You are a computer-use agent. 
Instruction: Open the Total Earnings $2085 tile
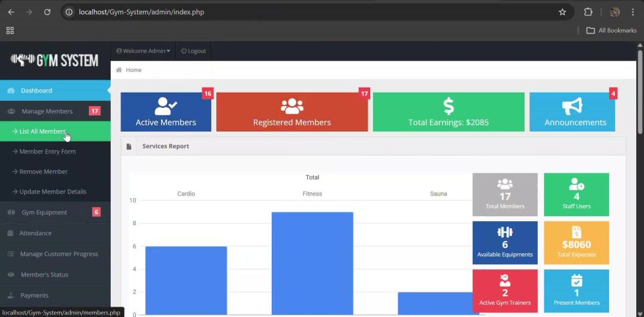click(x=448, y=112)
